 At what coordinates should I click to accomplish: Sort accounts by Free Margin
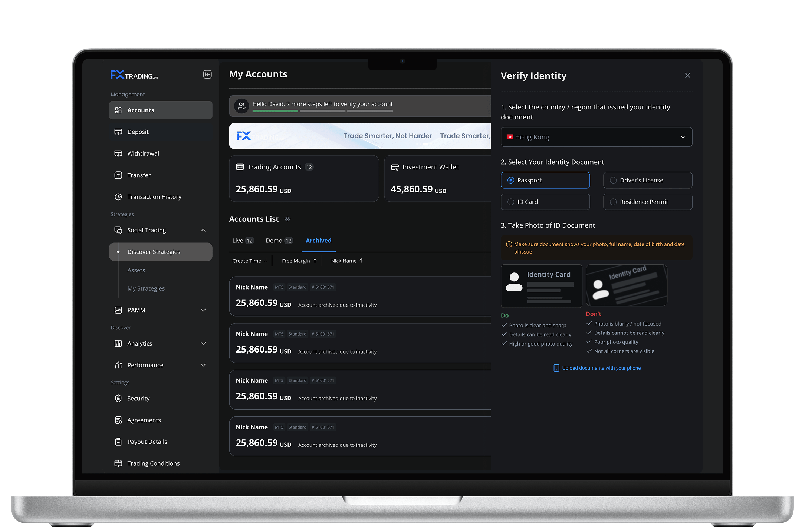point(299,261)
